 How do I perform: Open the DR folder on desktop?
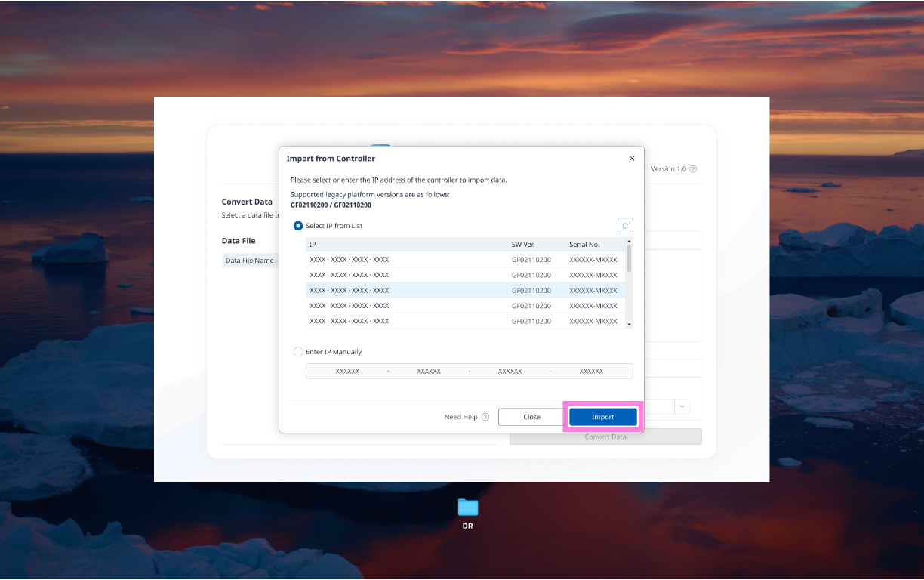pos(468,508)
